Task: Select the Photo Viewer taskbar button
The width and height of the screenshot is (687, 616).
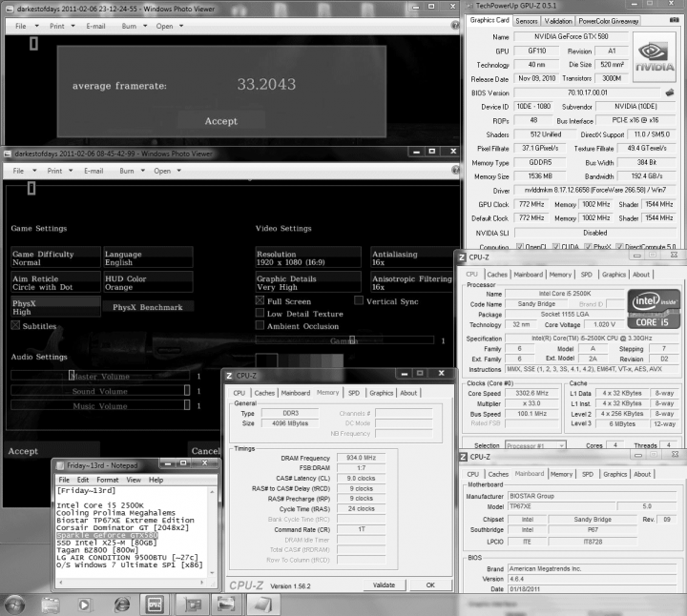Action: tap(226, 605)
